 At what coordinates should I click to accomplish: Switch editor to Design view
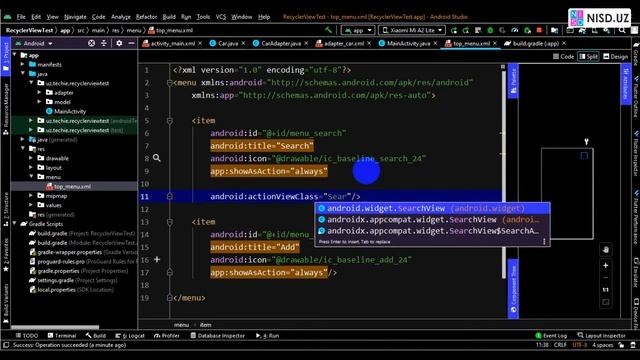616,56
